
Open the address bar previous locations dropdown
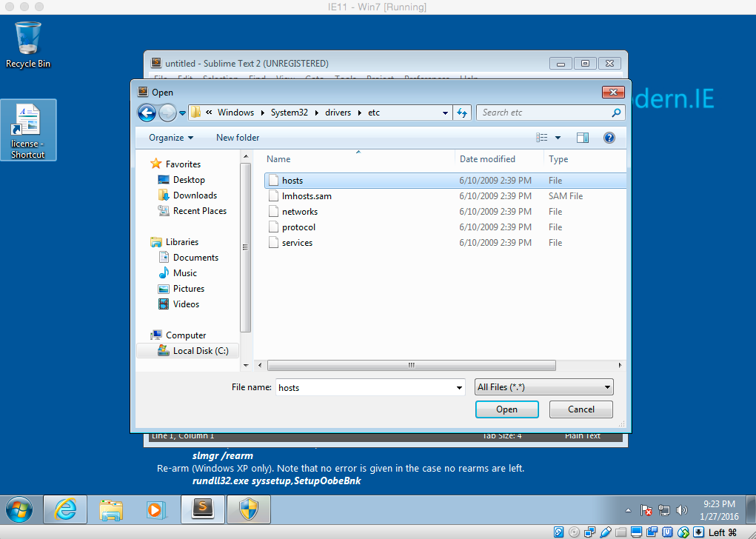click(445, 113)
